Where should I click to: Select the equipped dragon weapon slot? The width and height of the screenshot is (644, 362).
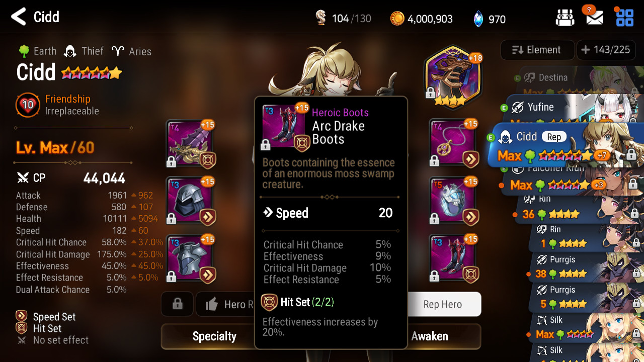click(191, 144)
